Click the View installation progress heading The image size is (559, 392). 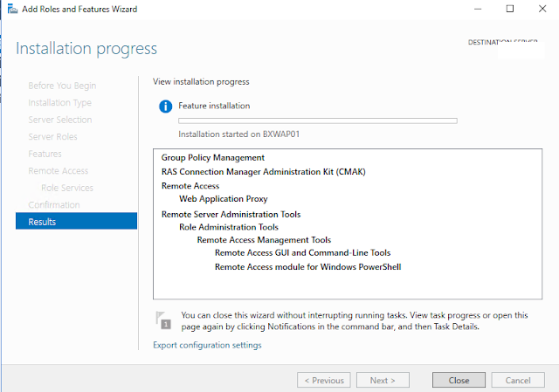tap(201, 81)
